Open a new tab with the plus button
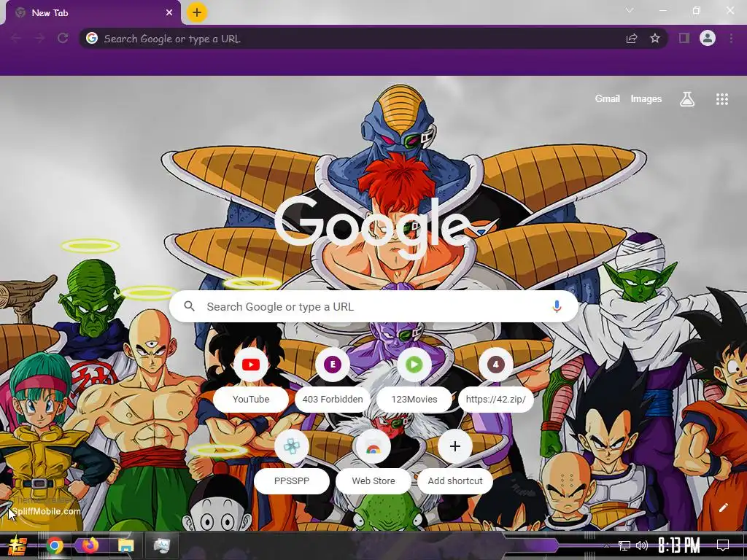 [197, 12]
